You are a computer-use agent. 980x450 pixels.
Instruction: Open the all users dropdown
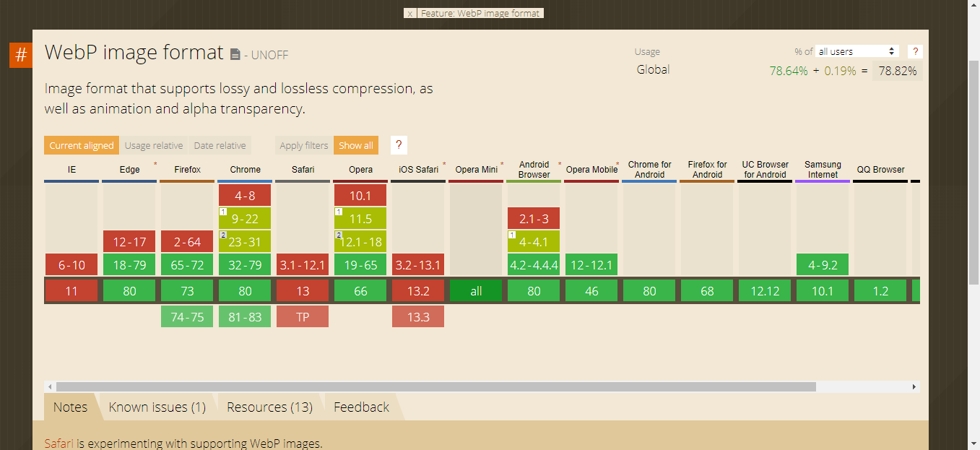[x=857, y=51]
